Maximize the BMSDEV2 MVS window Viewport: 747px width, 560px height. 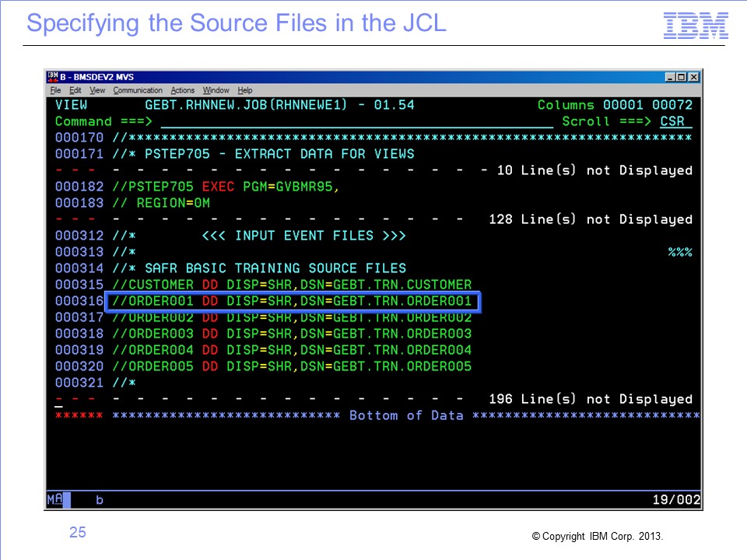point(682,77)
